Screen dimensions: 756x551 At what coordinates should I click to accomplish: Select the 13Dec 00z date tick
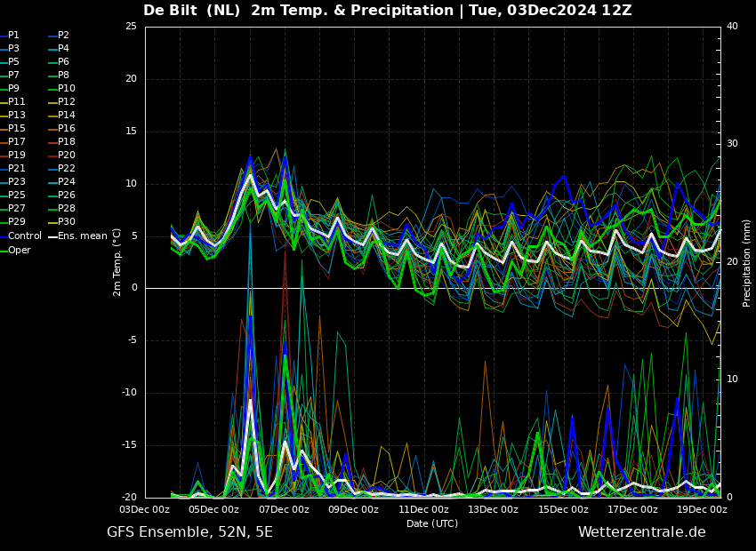coord(493,510)
